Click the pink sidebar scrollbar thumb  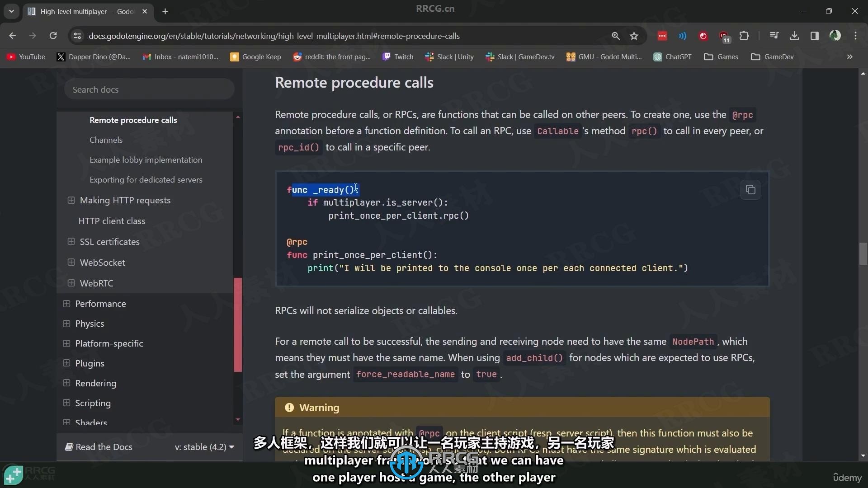pyautogui.click(x=238, y=324)
